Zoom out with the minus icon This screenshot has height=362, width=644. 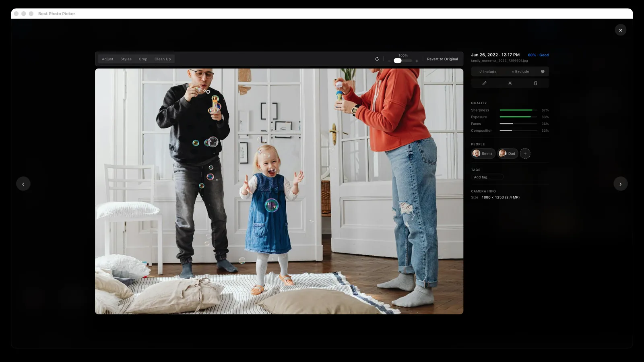point(389,61)
